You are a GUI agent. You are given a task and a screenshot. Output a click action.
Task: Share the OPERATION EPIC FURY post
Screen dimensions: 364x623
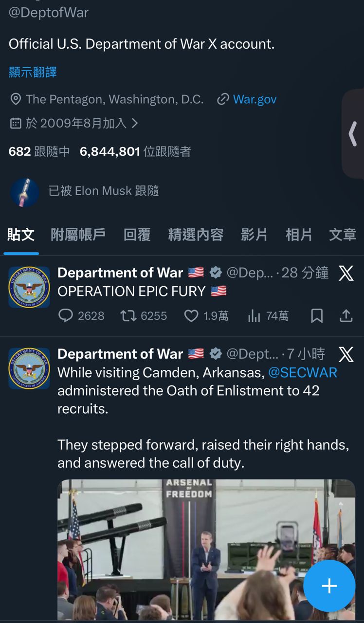coord(346,316)
